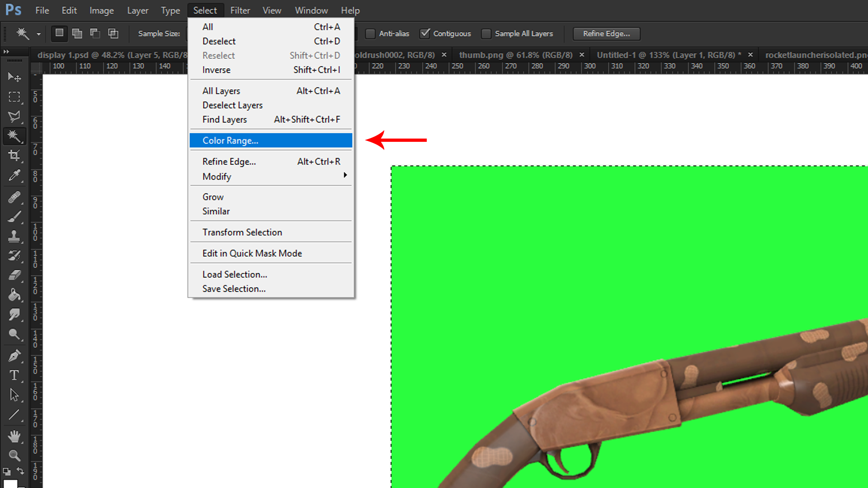Enable Sample All Layers checkbox
The image size is (868, 488).
pos(486,33)
